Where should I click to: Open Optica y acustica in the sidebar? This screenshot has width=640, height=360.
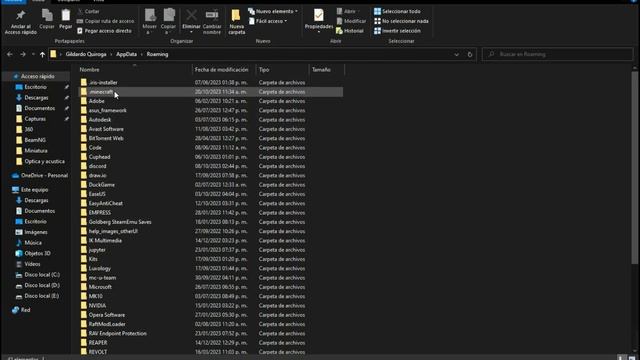point(44,161)
